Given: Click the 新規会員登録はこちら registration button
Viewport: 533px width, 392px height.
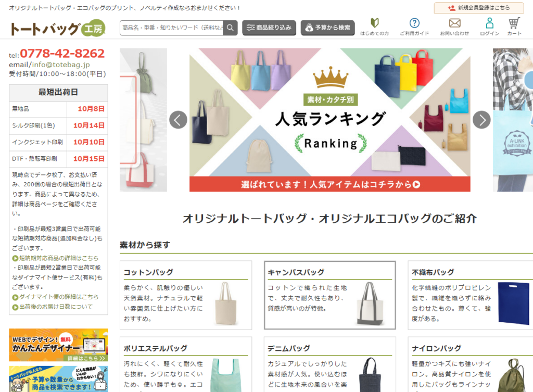Looking at the screenshot, I should pos(479,8).
